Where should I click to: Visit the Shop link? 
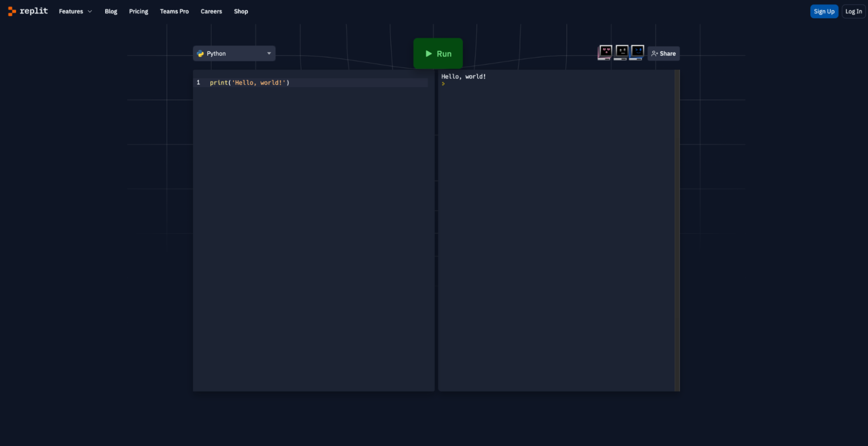pos(241,12)
